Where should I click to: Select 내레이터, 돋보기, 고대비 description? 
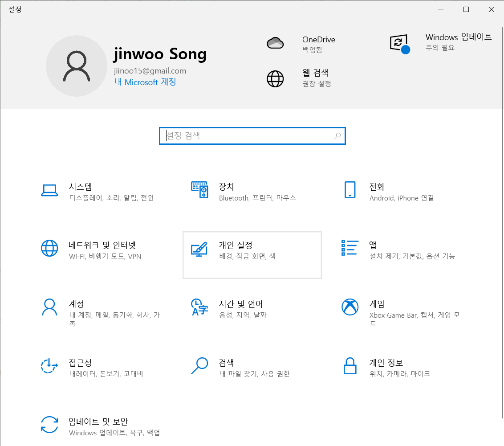[106, 374]
